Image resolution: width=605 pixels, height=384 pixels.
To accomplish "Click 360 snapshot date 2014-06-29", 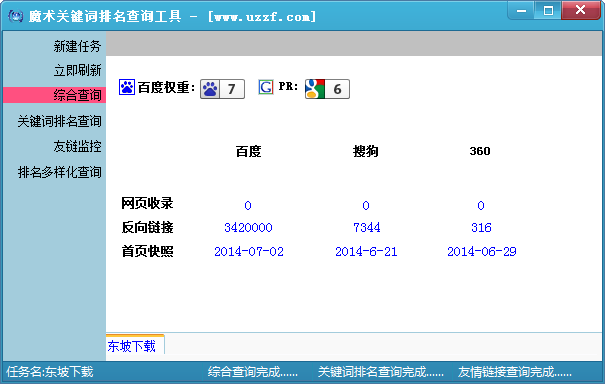I will (482, 252).
